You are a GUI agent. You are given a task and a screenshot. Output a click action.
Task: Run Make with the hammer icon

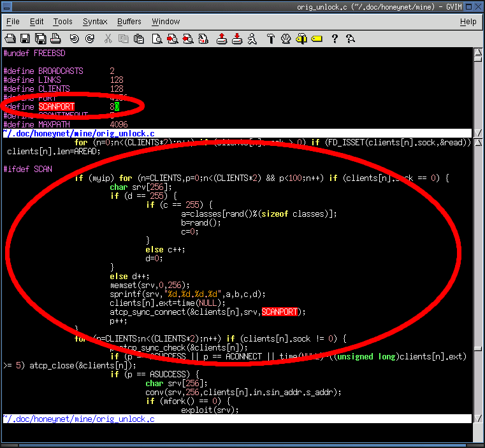click(x=271, y=39)
